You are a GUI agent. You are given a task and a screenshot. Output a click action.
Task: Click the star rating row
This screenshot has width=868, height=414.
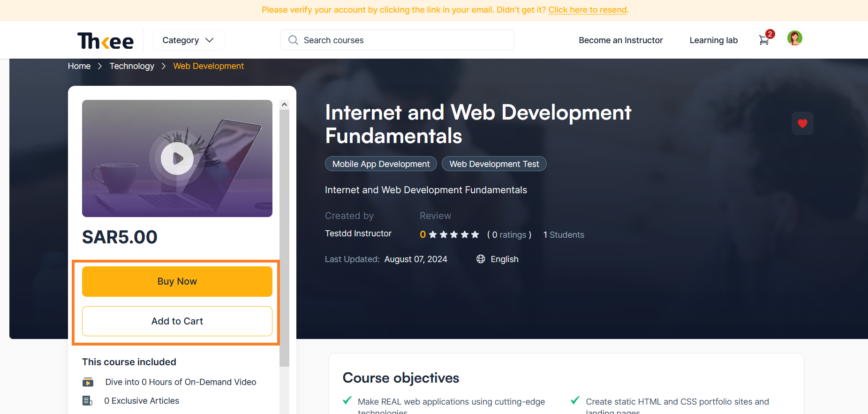pyautogui.click(x=453, y=234)
